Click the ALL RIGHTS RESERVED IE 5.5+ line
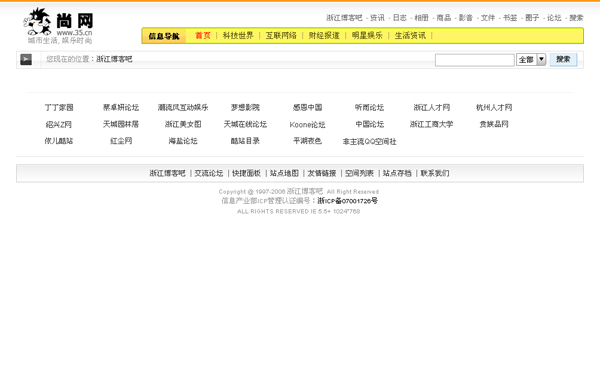600x370 pixels. click(x=298, y=211)
